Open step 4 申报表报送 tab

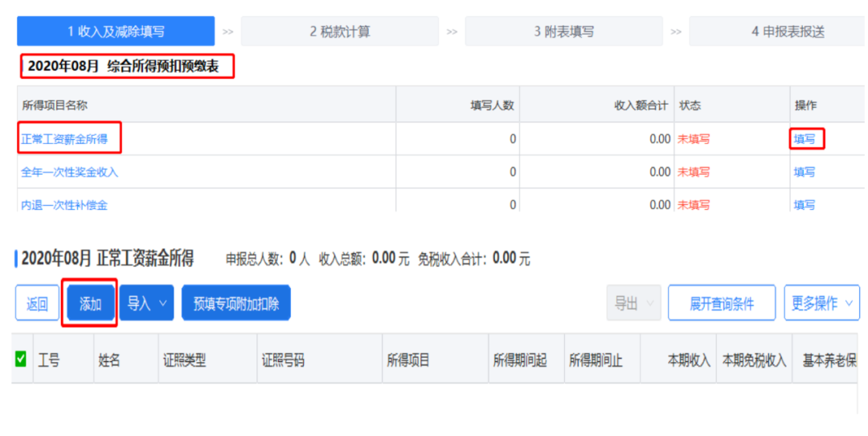777,31
